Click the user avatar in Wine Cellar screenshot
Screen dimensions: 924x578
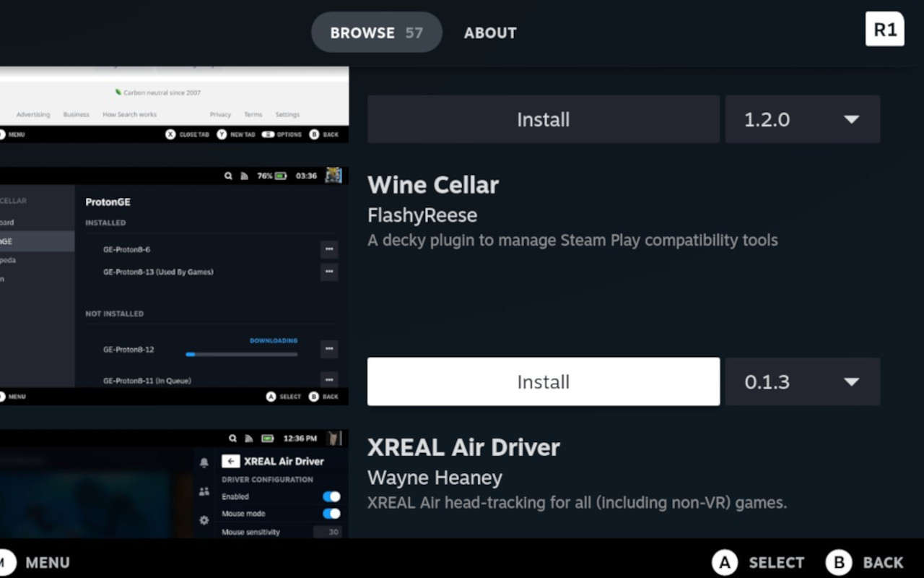[333, 176]
